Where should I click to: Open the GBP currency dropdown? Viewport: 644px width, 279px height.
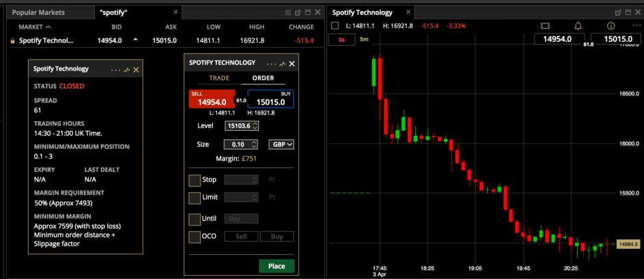point(281,144)
